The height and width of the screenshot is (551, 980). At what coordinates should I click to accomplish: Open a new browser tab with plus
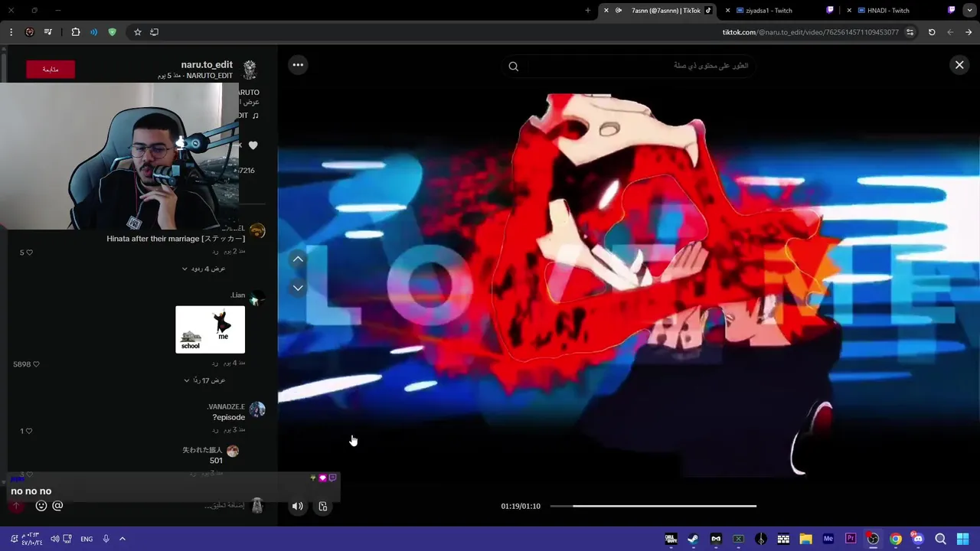point(587,11)
